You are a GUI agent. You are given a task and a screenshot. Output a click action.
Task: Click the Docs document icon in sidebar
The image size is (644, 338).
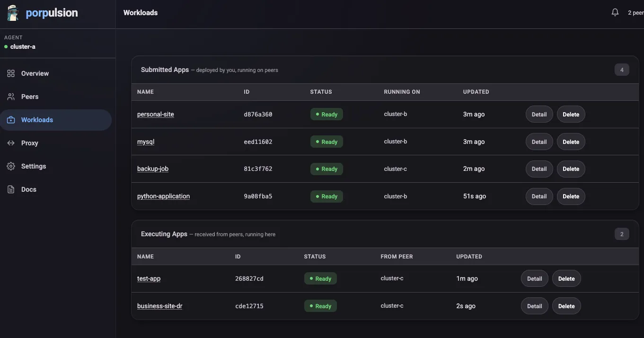pyautogui.click(x=11, y=189)
